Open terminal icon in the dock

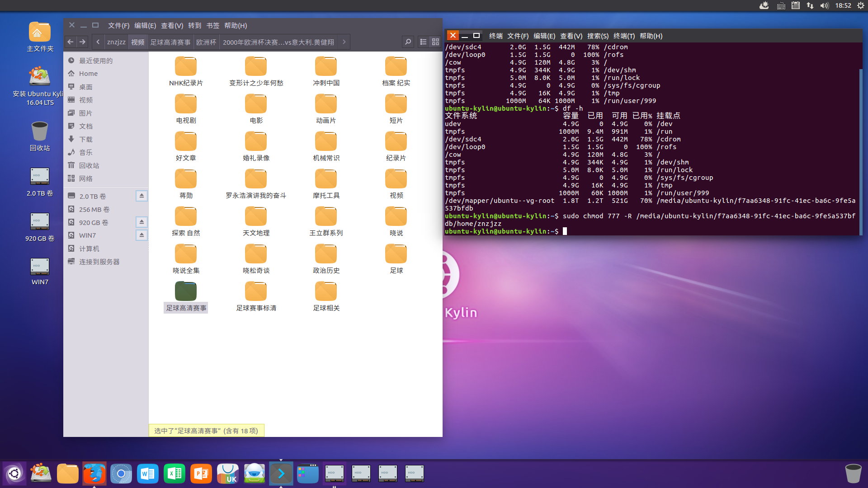pyautogui.click(x=281, y=474)
